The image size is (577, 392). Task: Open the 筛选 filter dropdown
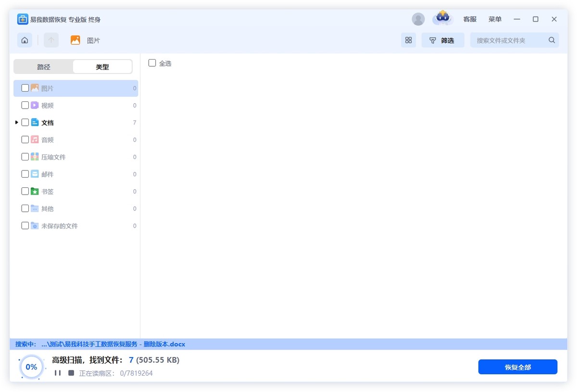[442, 40]
